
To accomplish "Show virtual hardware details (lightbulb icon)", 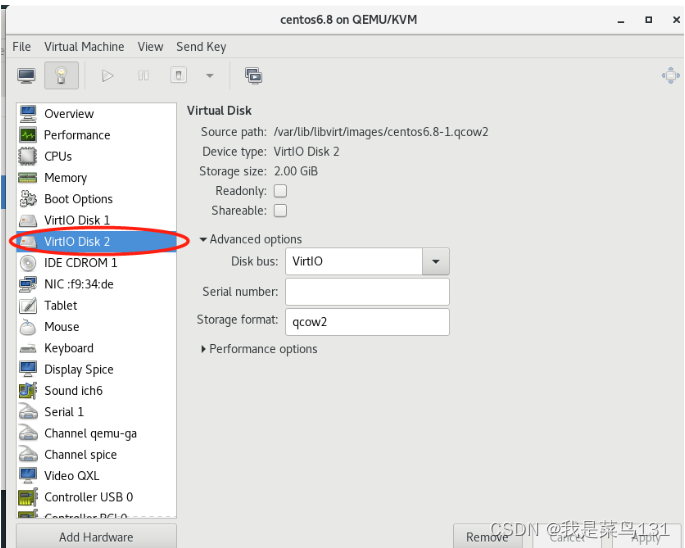I will 61,76.
